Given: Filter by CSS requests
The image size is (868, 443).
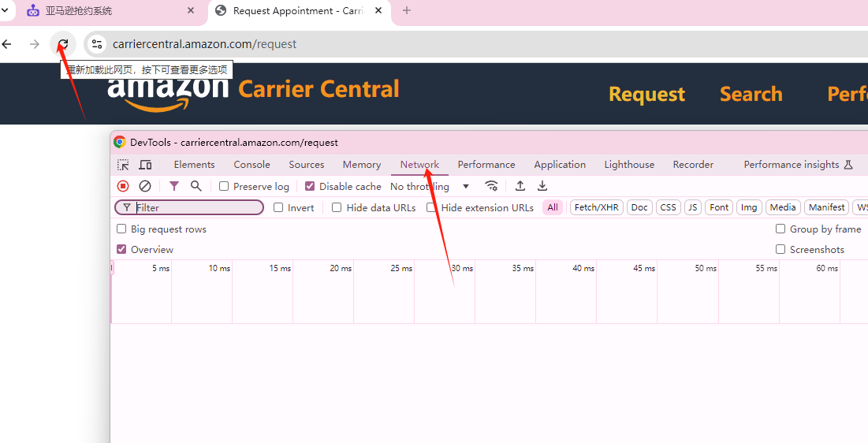Looking at the screenshot, I should pos(669,207).
